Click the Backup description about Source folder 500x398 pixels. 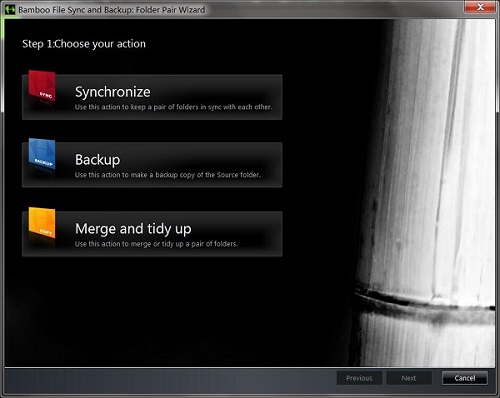[168, 175]
